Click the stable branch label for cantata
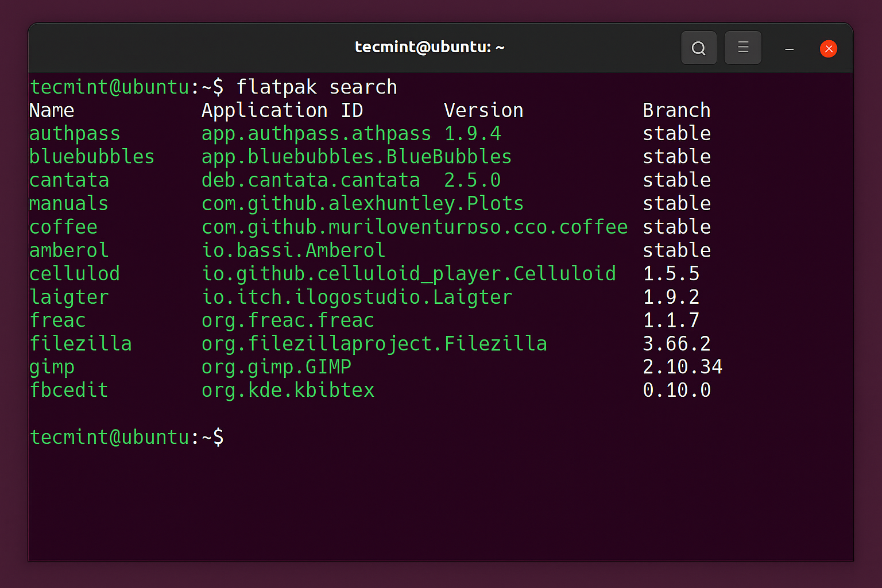The width and height of the screenshot is (882, 588). click(x=676, y=180)
